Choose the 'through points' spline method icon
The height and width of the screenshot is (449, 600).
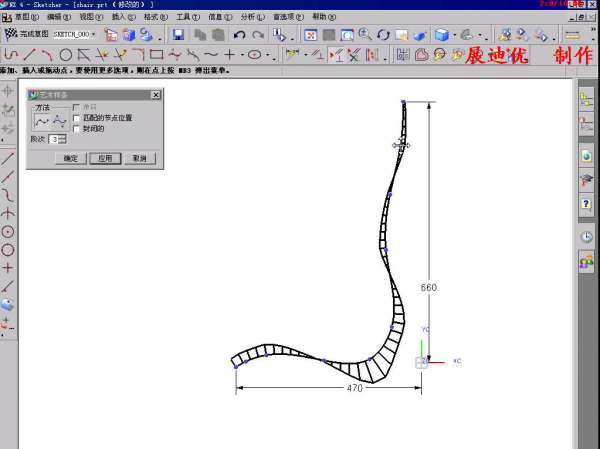[x=42, y=120]
